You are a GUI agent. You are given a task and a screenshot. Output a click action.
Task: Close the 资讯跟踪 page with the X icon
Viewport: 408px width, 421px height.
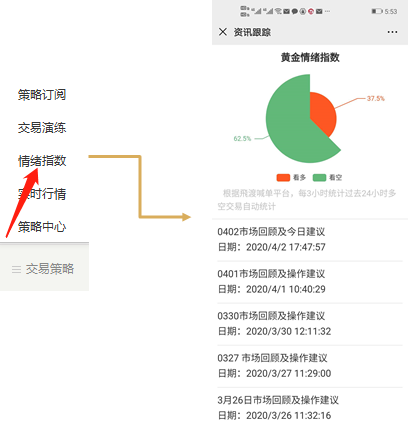pyautogui.click(x=223, y=32)
